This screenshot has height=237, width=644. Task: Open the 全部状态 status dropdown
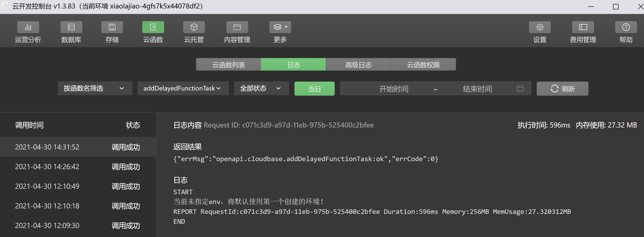click(x=261, y=88)
